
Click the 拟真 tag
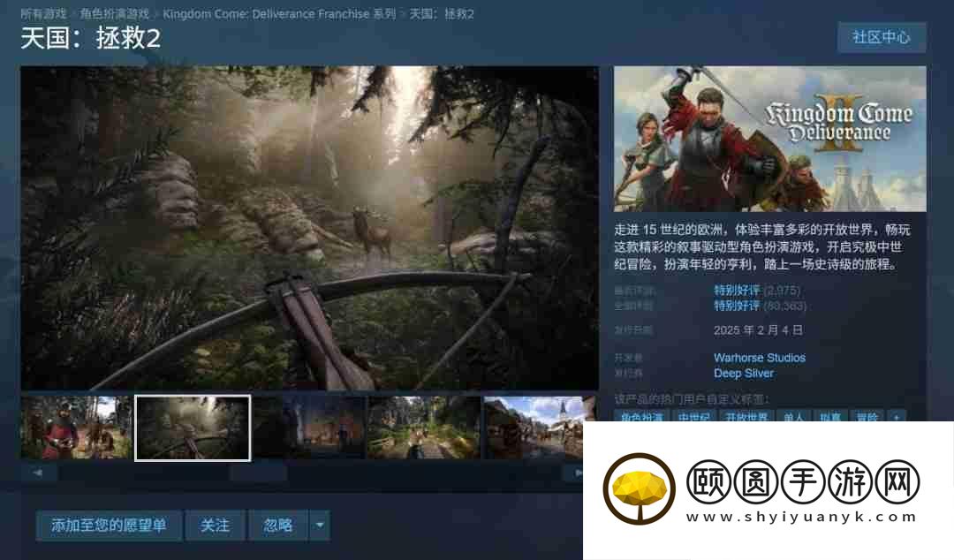pos(829,416)
